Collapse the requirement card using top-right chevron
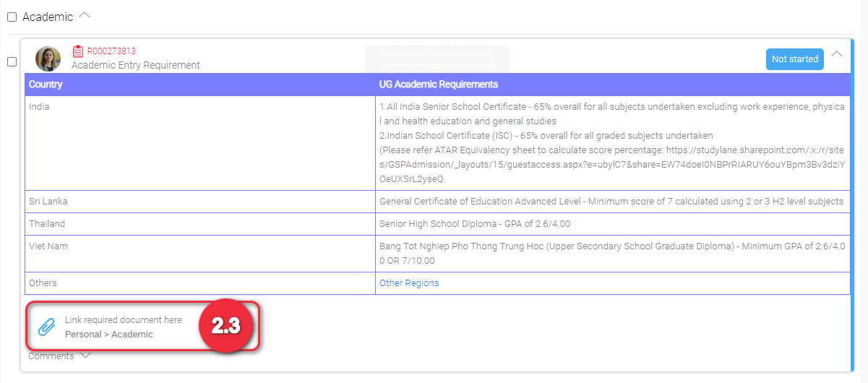Viewport: 868px width, 383px height. (x=837, y=54)
